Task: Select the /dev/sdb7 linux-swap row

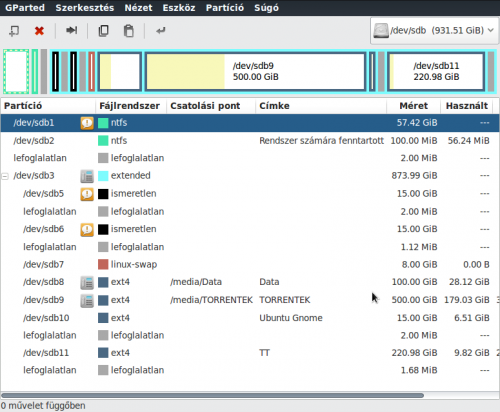Action: click(x=250, y=265)
